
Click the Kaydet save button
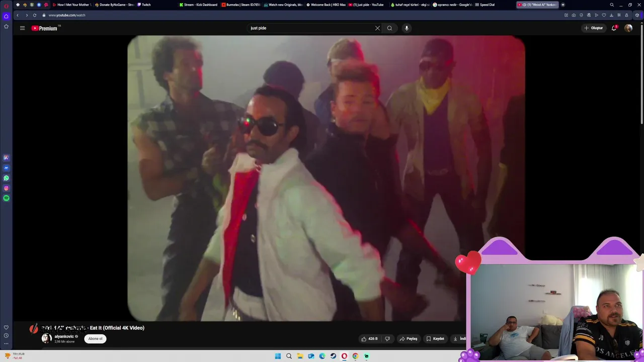point(435,339)
